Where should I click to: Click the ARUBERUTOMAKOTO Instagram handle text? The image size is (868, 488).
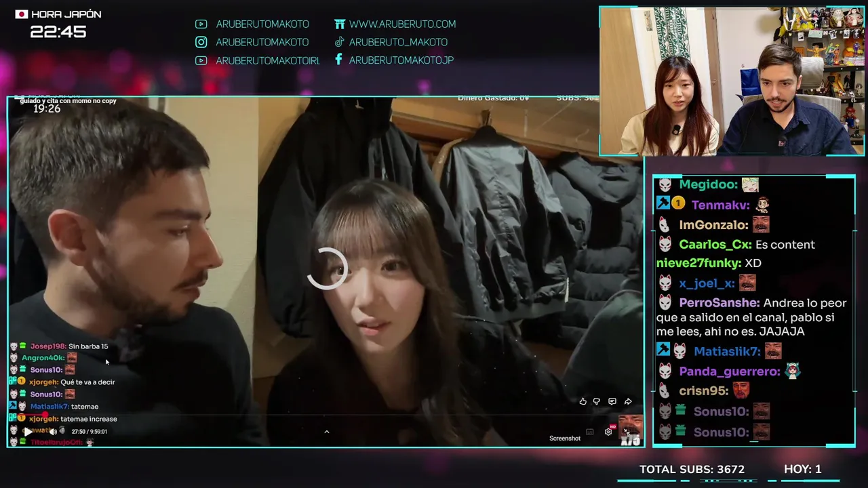tap(262, 42)
